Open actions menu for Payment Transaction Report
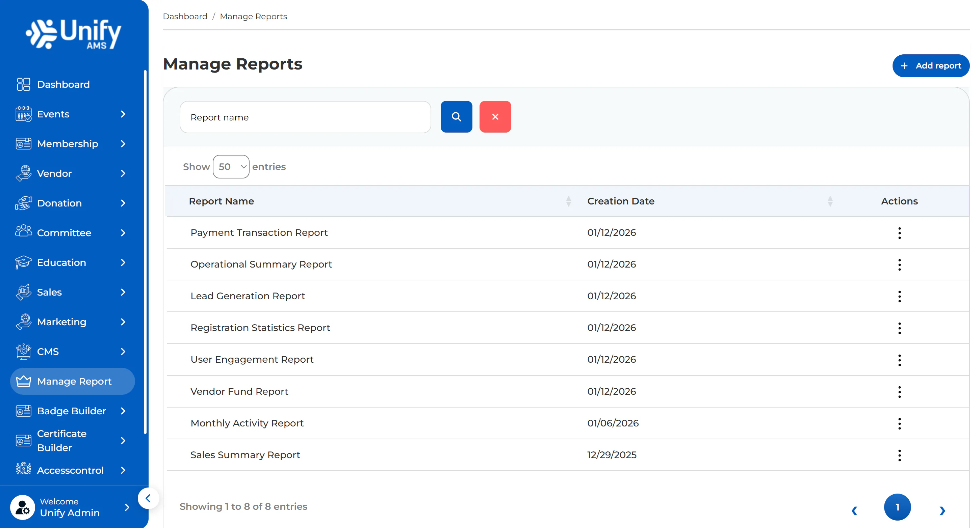This screenshot has height=528, width=980. pyautogui.click(x=899, y=233)
